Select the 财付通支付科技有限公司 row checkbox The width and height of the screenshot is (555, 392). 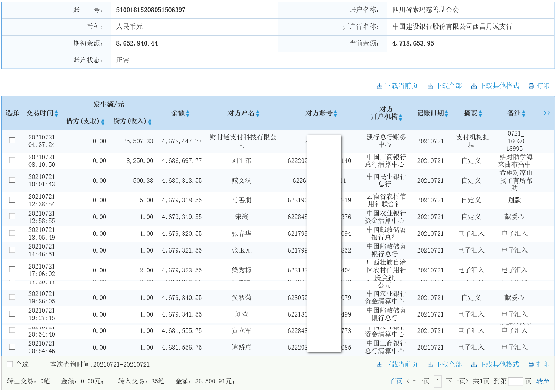click(12, 140)
